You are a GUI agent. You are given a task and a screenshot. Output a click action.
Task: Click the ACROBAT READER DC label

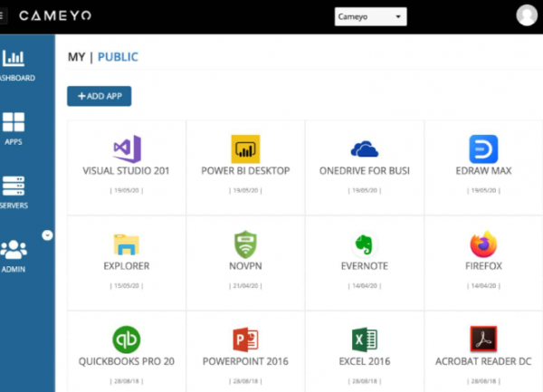pos(483,361)
